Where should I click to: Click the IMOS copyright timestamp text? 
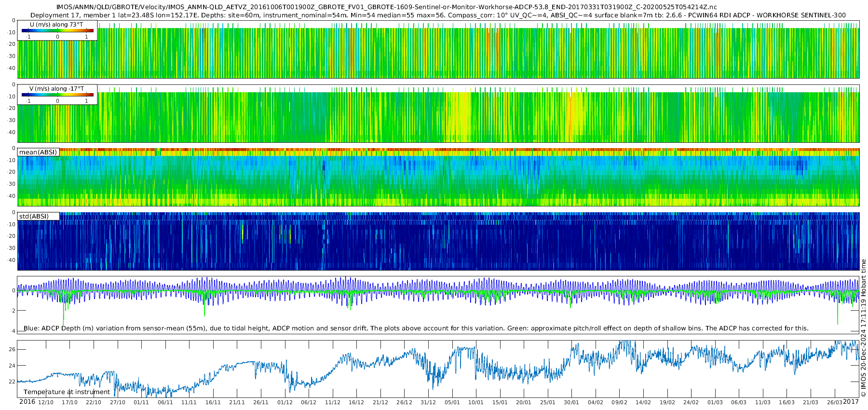point(863,328)
